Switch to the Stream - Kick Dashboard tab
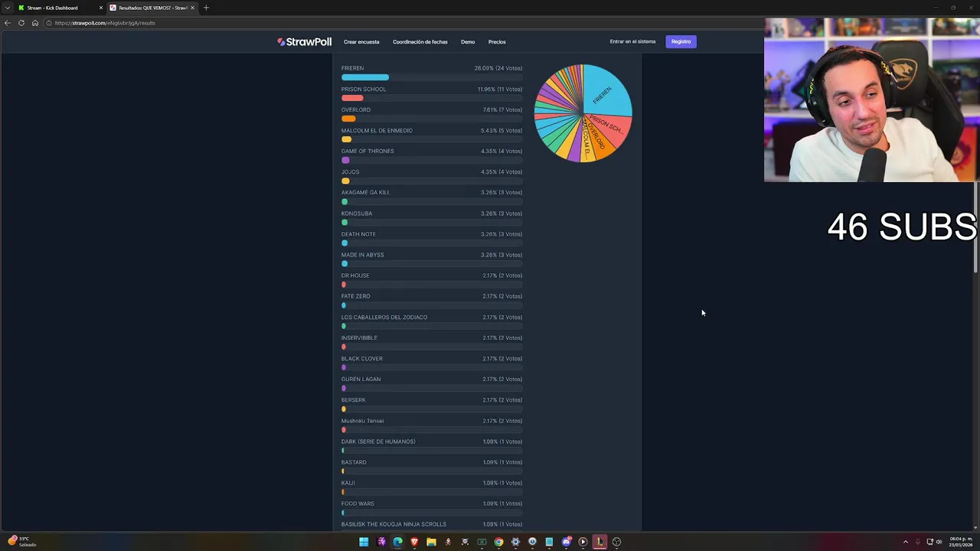The height and width of the screenshot is (551, 980). (58, 8)
